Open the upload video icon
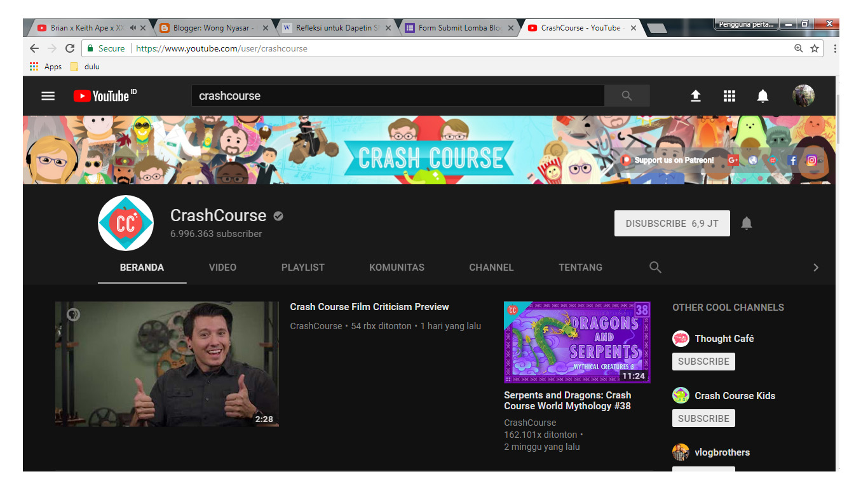868x488 pixels. point(696,96)
